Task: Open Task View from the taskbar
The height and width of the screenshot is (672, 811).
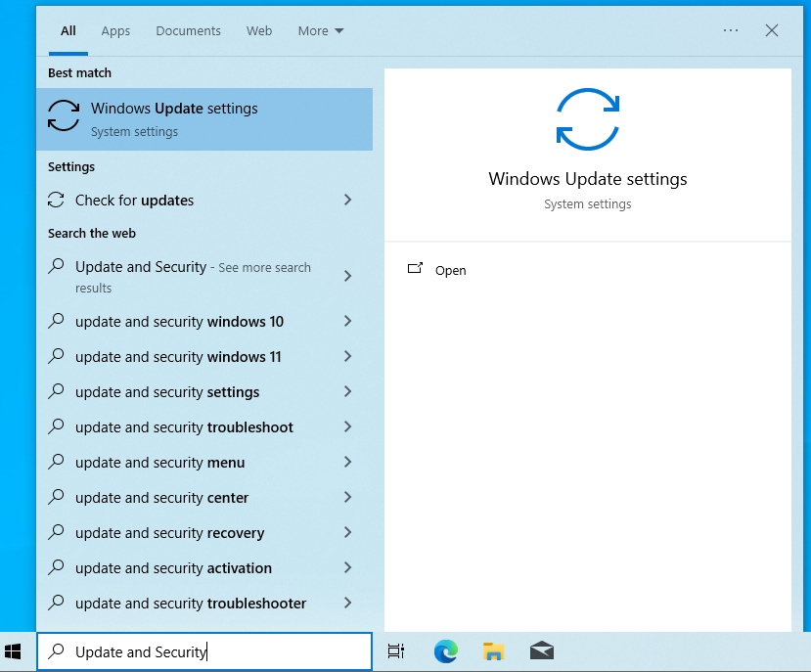Action: point(395,651)
